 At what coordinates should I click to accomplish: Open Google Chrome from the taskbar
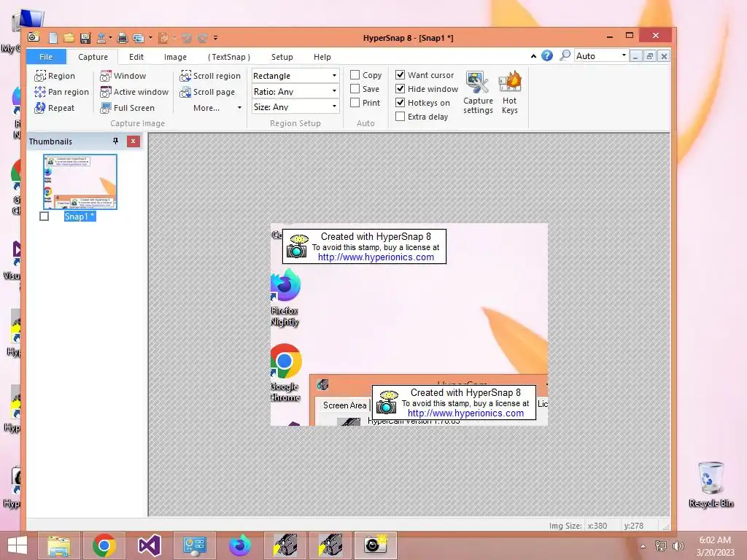(x=104, y=545)
